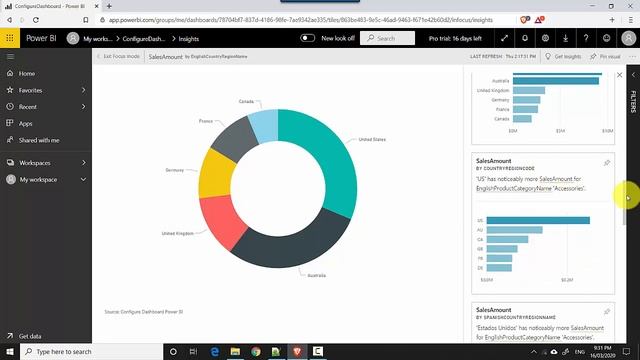Open notifications bell icon
This screenshot has height=360, width=640.
coord(525,38)
